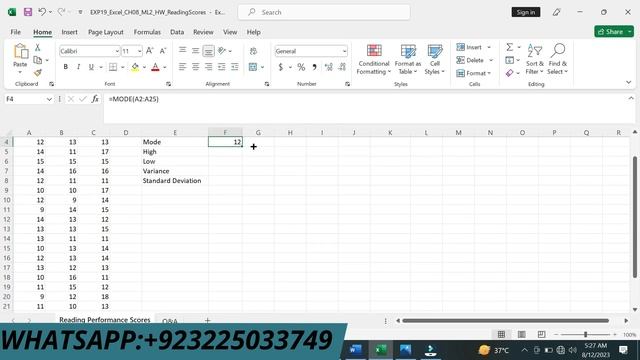Switch to the Page Layout tab
The image size is (640, 360).
(106, 32)
